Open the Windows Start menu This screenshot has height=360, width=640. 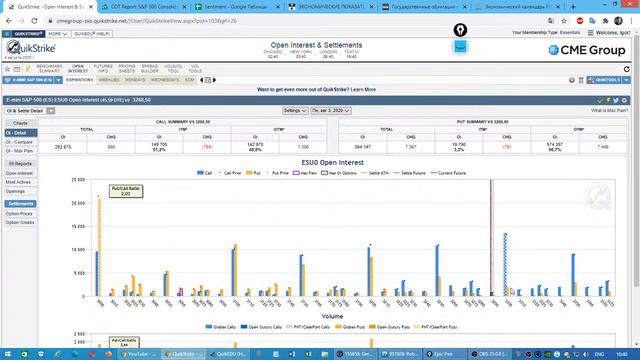click(x=7, y=354)
